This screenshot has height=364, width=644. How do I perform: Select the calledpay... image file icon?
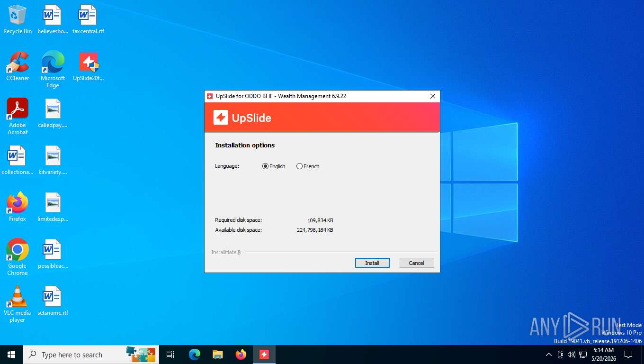click(x=53, y=114)
